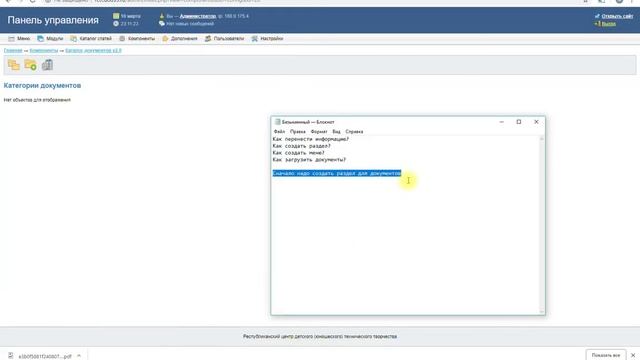Viewport: 640px width, 360px height.
Task: Click the gray documents icon in toolbar
Action: (47, 65)
